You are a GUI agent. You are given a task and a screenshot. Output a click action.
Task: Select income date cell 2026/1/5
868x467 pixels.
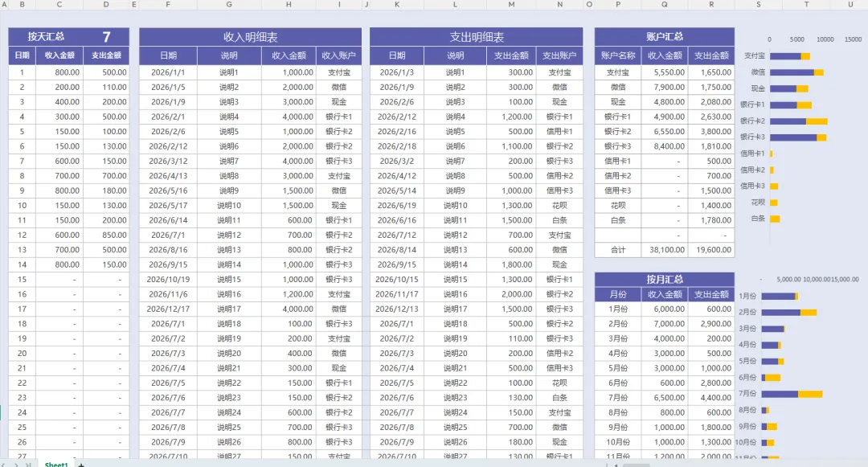[x=168, y=88]
